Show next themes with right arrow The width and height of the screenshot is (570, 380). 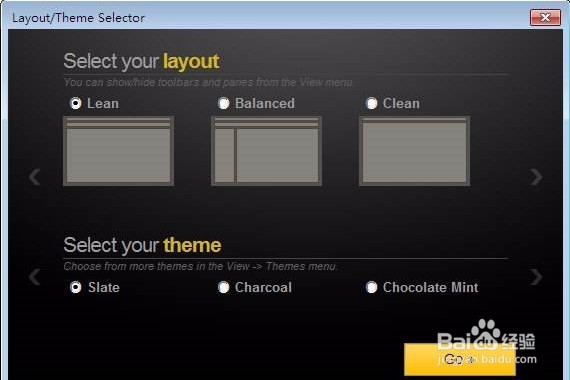click(536, 277)
